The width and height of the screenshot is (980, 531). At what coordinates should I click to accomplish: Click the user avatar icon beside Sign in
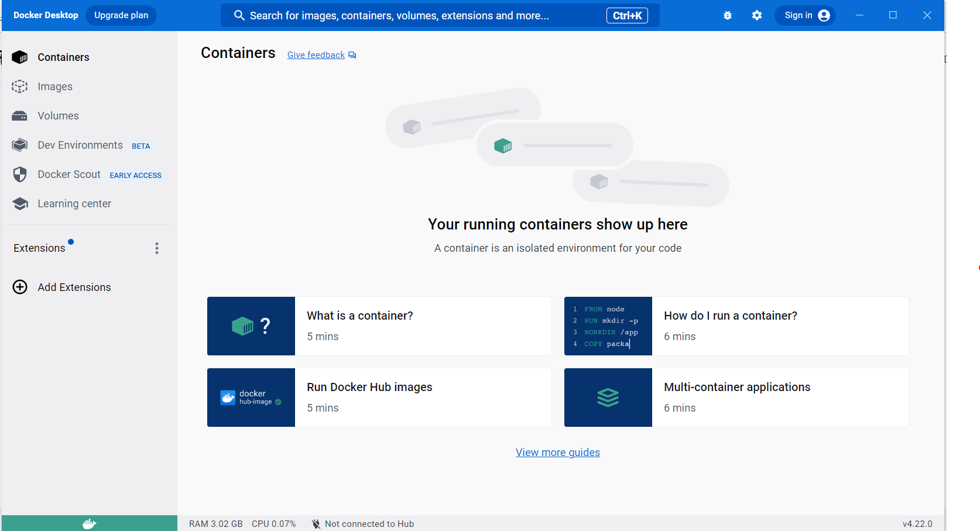(824, 16)
